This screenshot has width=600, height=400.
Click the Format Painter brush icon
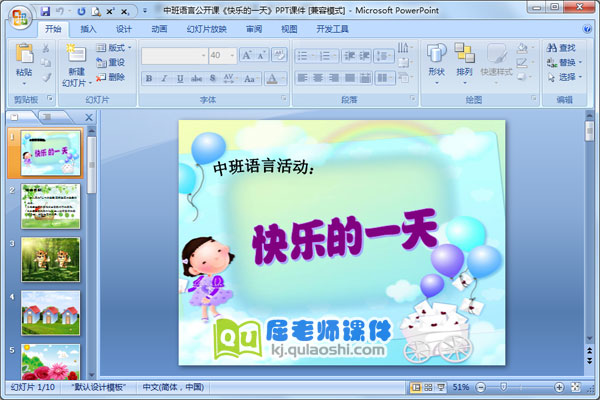pyautogui.click(x=46, y=77)
